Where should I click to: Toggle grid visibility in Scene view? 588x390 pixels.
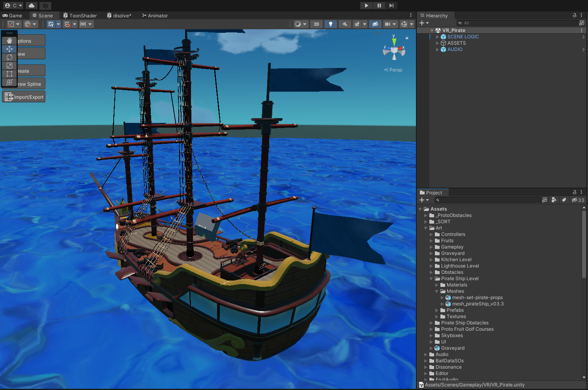point(51,24)
